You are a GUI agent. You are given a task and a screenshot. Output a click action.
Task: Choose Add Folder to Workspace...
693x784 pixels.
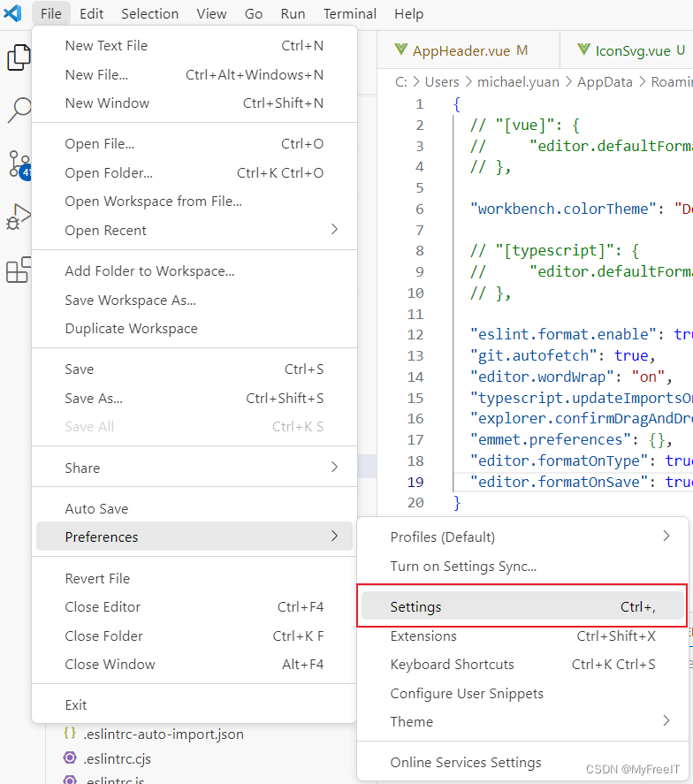click(x=194, y=271)
